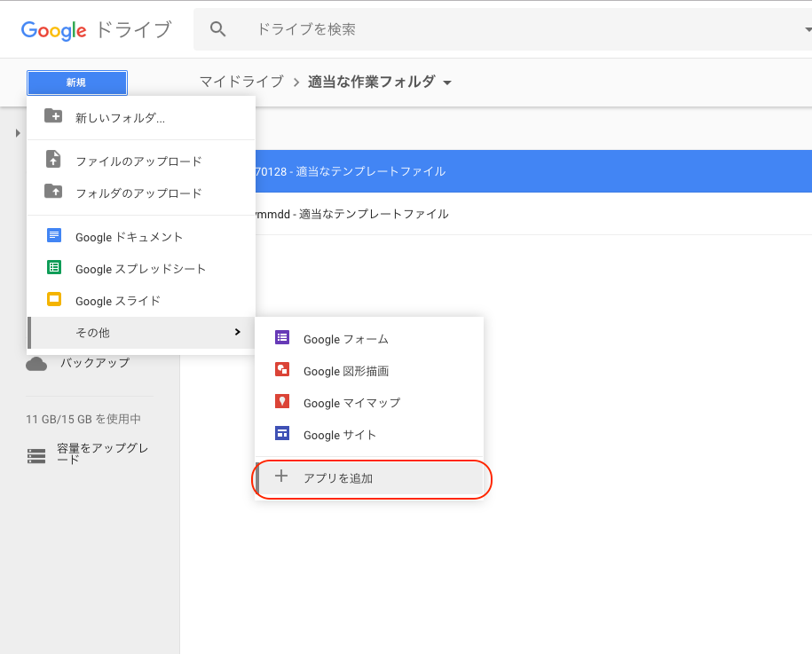Click the new folder icon
The image size is (812, 654).
(53, 116)
